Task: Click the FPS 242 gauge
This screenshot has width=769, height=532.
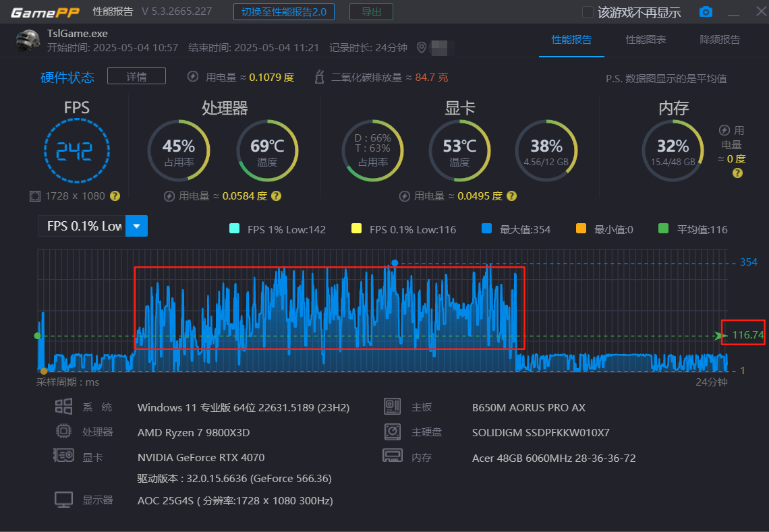Action: pos(76,150)
